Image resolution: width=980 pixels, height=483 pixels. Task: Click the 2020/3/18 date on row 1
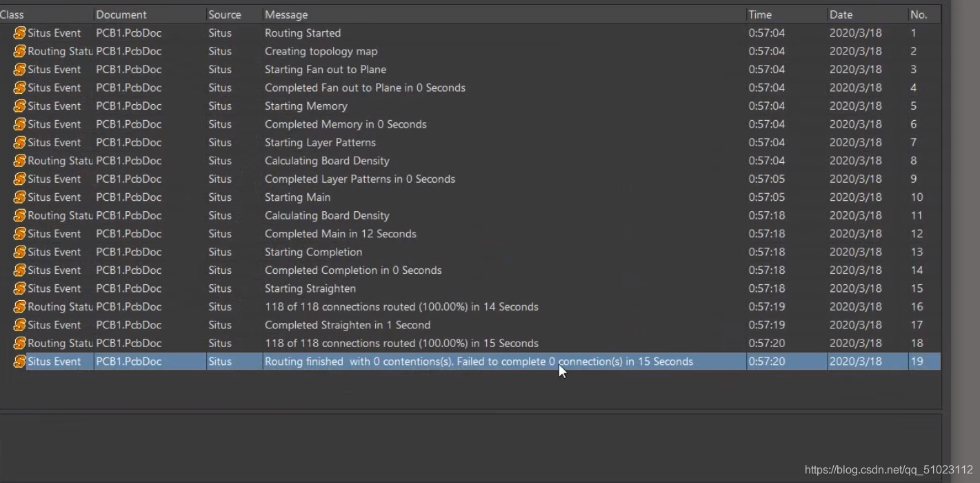(x=855, y=33)
